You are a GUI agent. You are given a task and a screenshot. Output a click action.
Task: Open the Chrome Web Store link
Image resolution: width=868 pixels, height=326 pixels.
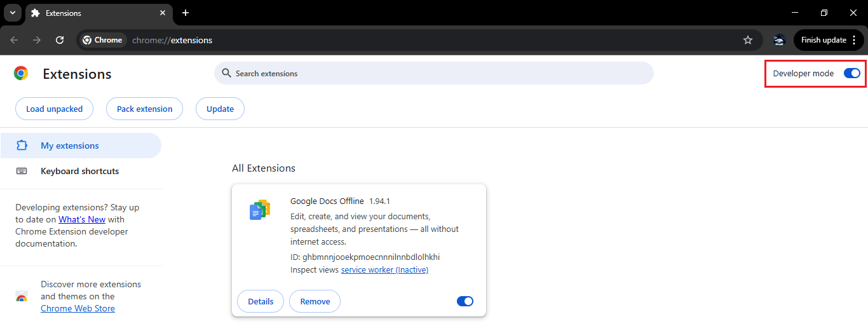click(78, 308)
